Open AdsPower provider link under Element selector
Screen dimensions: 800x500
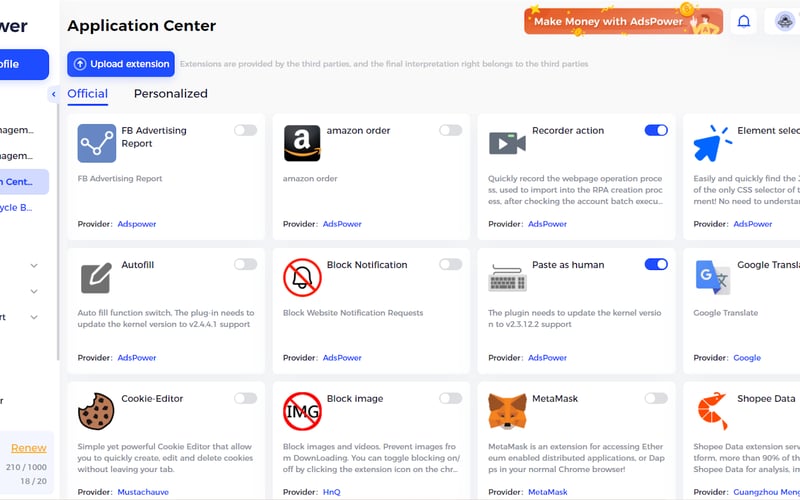tap(753, 224)
